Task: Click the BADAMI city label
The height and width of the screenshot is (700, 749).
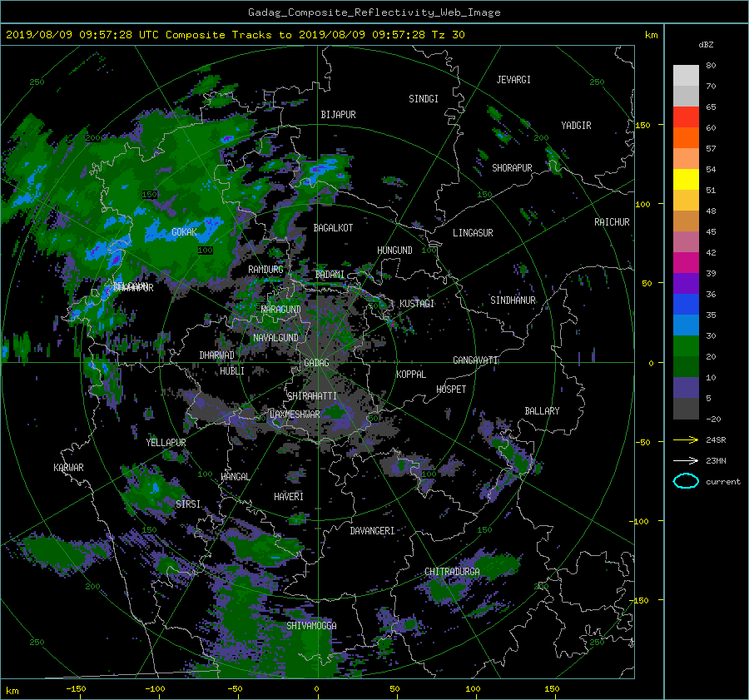Action: pos(330,275)
